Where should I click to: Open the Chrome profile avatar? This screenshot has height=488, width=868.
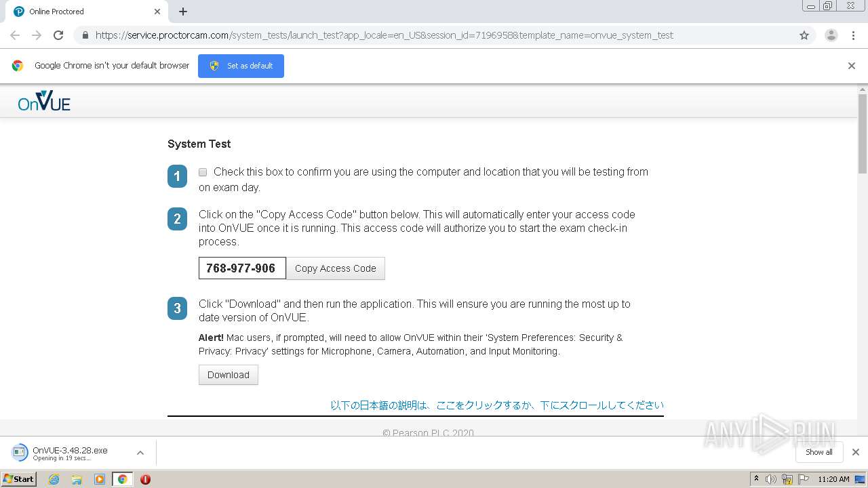[x=831, y=35]
